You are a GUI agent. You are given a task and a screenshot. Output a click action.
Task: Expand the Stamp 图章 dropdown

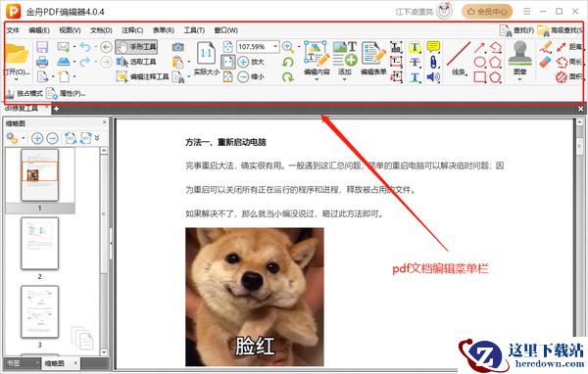point(519,79)
